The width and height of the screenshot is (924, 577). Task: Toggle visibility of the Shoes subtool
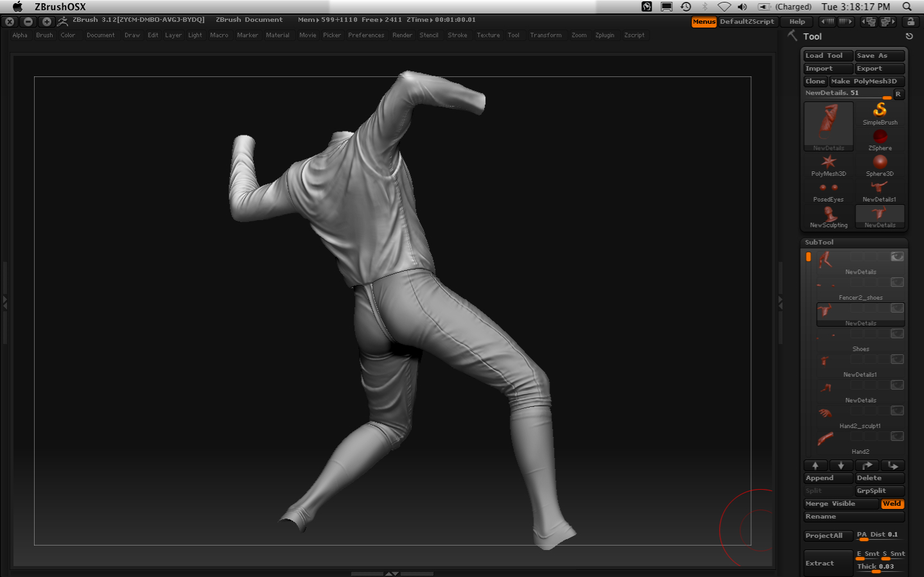click(897, 334)
